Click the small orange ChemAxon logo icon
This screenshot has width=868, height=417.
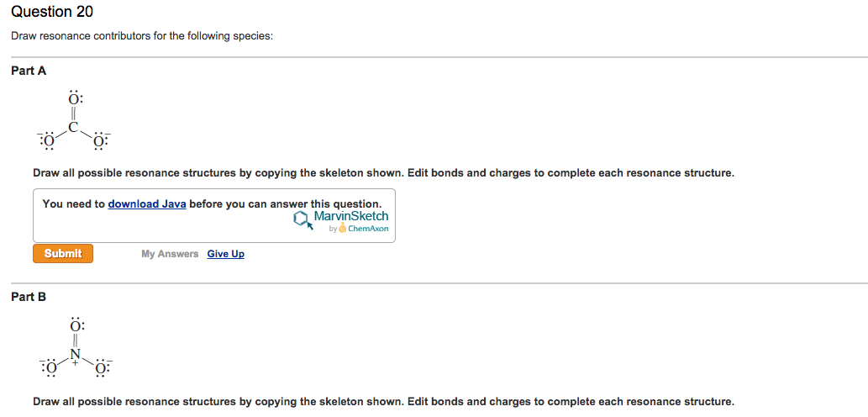(343, 229)
